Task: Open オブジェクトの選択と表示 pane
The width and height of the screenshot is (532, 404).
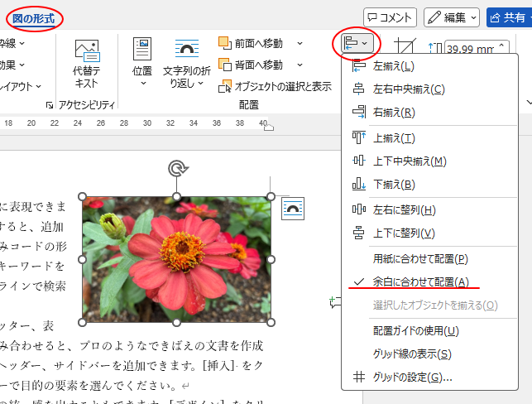Action: 275,87
